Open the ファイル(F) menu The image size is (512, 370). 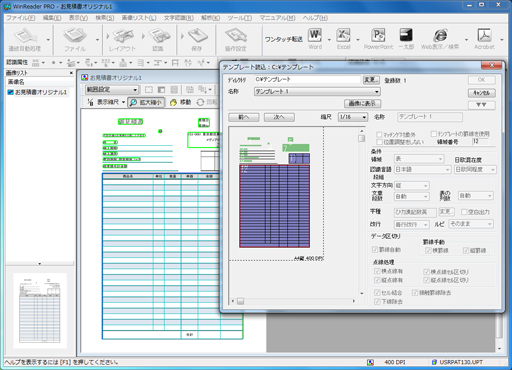point(21,18)
